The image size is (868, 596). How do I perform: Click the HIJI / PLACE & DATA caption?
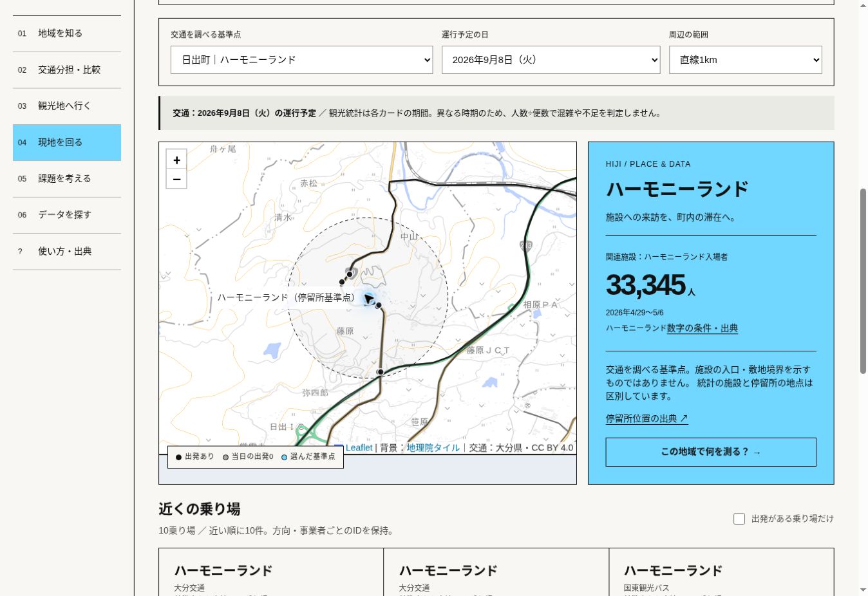648,164
